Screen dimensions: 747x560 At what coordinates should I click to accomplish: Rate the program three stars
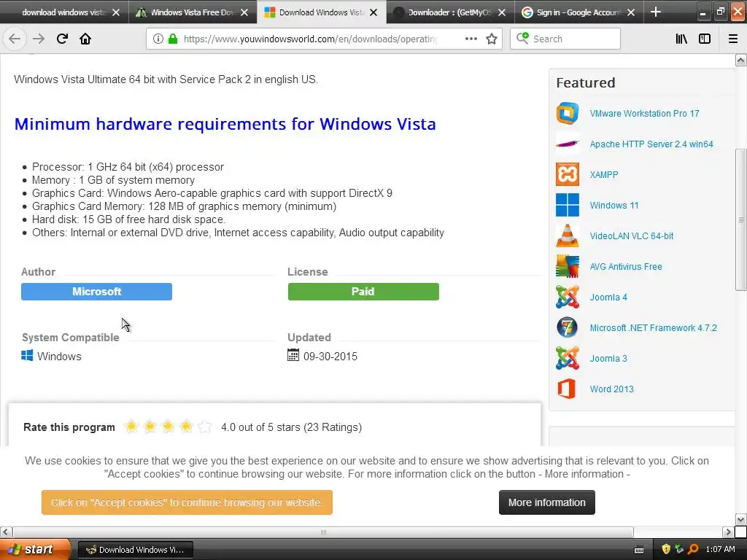(x=168, y=427)
